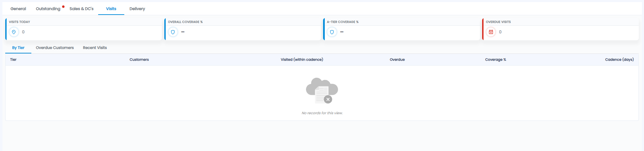Viewport: 644px width, 151px height.
Task: Open the Overdue Customers sub-tab
Action: click(55, 48)
